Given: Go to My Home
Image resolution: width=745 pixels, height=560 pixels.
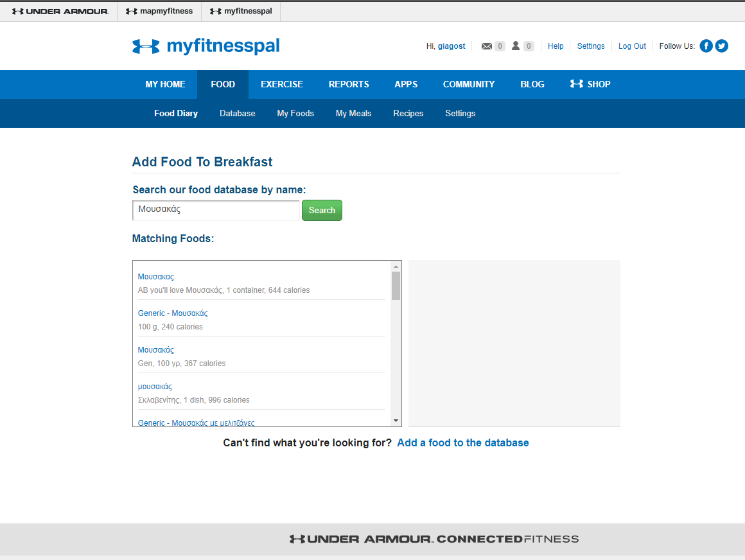Looking at the screenshot, I should 165,84.
